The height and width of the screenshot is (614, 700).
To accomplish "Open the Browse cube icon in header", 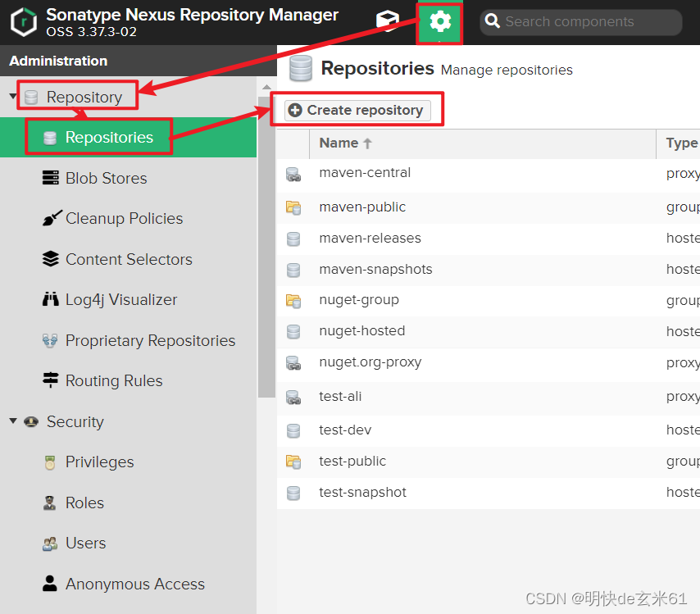I will pyautogui.click(x=388, y=20).
